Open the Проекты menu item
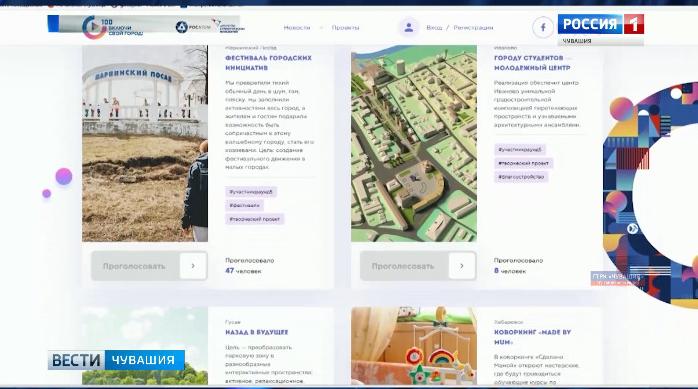This screenshot has height=389, width=698. click(345, 28)
